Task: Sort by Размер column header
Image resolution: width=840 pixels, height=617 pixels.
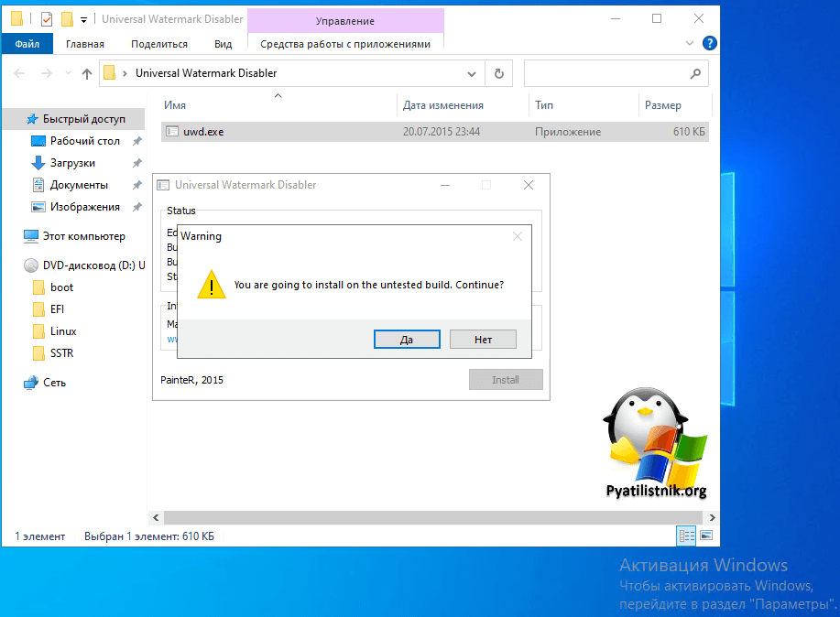Action: [662, 105]
